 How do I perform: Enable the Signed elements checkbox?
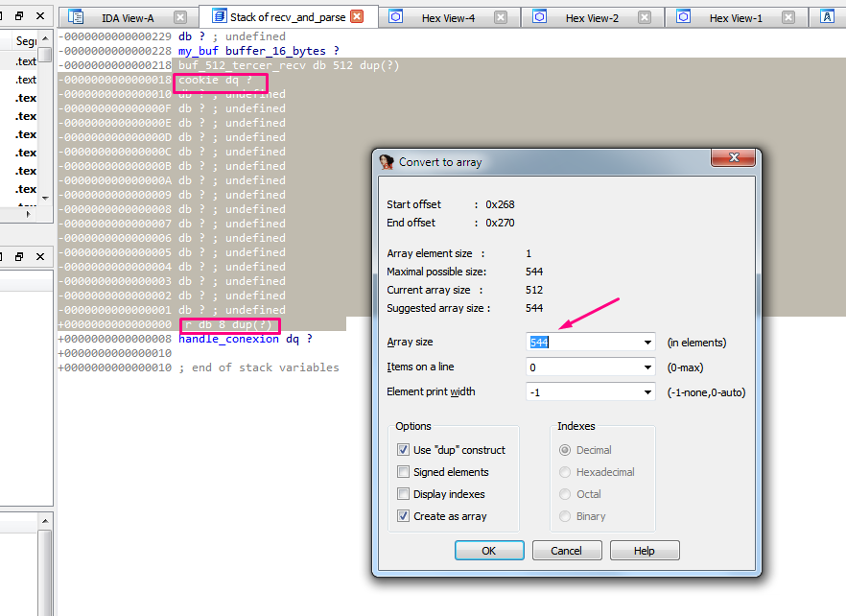(x=403, y=472)
